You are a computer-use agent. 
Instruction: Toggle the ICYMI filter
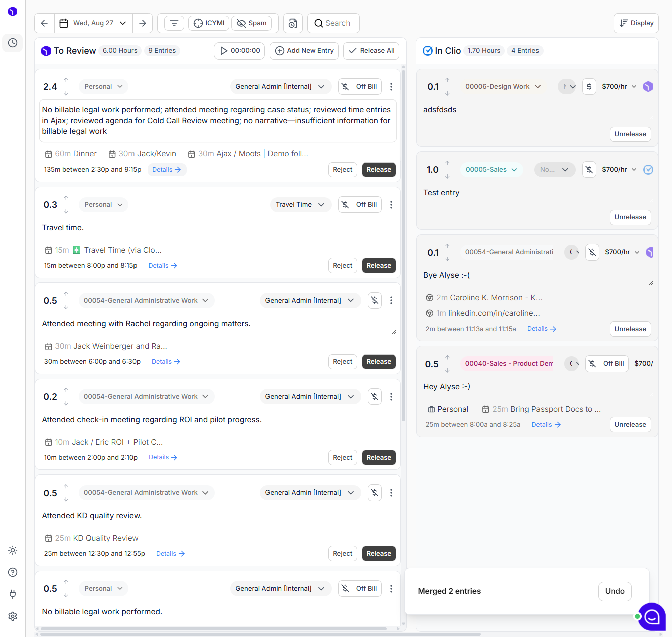click(x=209, y=23)
